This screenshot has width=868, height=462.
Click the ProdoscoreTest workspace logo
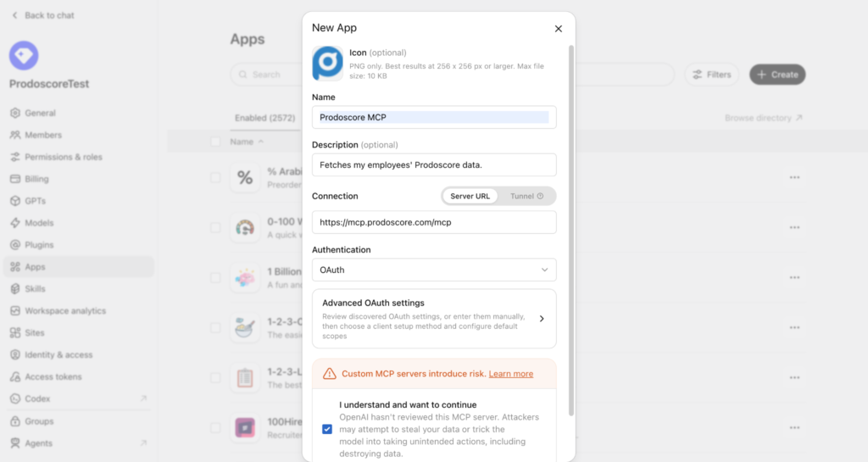24,55
